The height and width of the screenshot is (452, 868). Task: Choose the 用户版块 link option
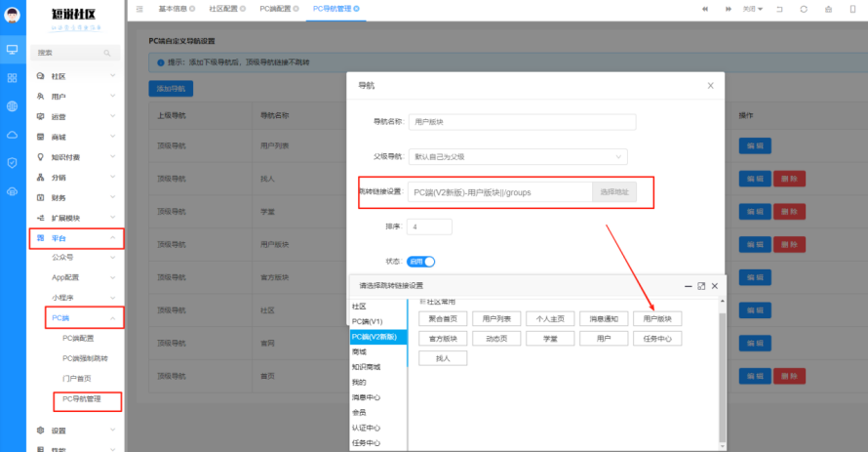pos(657,318)
